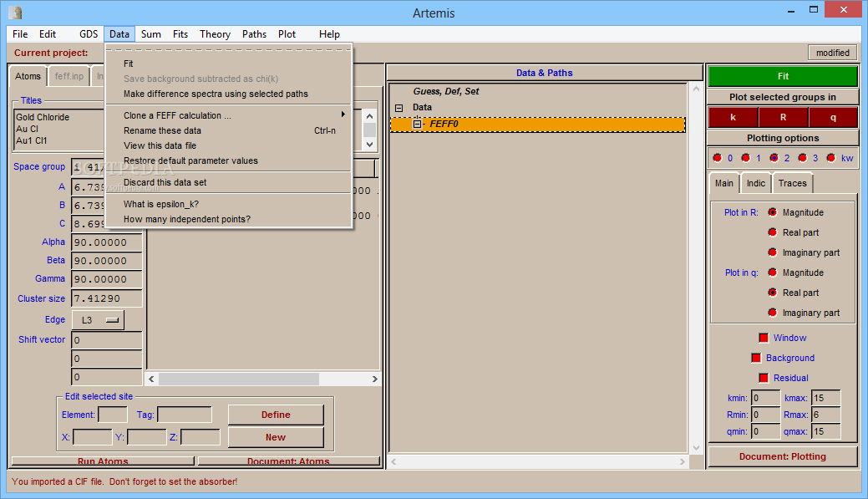Image resolution: width=868 pixels, height=499 pixels.
Task: Click the Run Atoms button
Action: click(x=103, y=461)
